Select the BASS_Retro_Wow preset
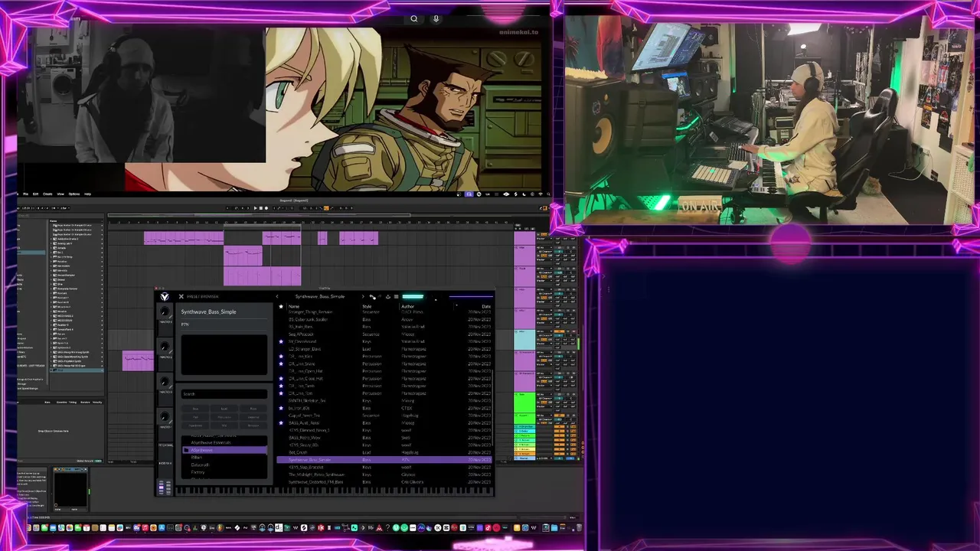This screenshot has height=551, width=980. click(304, 438)
